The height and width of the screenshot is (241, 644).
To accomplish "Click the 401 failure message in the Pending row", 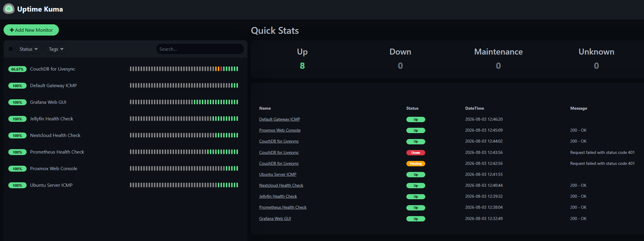I will (602, 163).
